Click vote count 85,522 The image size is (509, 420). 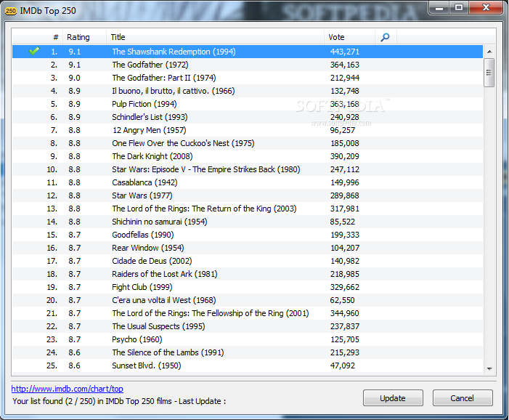click(x=343, y=222)
